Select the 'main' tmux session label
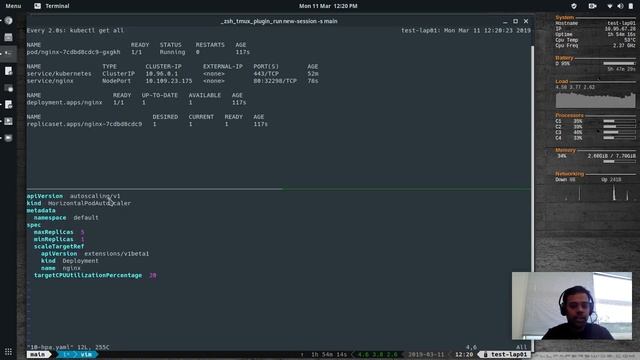Screen dimensions: 640x360 coord(38,355)
